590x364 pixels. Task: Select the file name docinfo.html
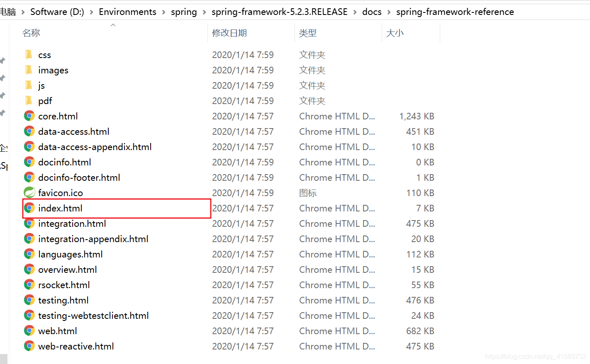click(65, 162)
